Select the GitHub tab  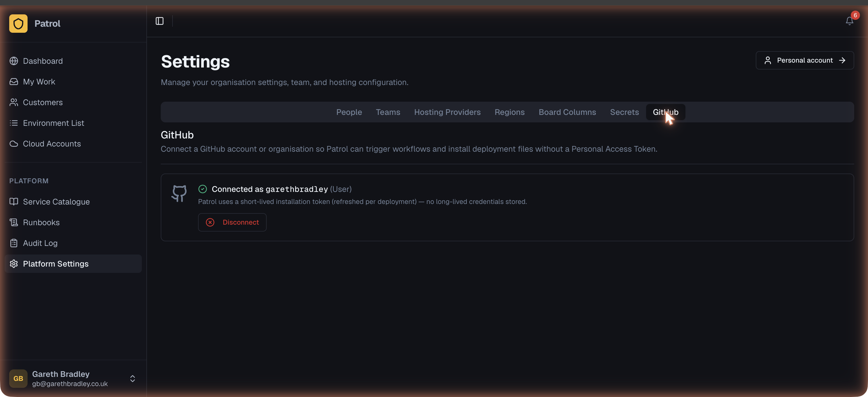665,112
